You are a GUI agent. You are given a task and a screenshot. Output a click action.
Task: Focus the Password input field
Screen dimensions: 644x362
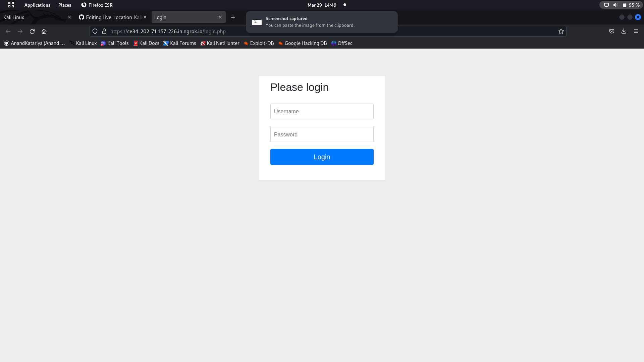[x=322, y=134]
